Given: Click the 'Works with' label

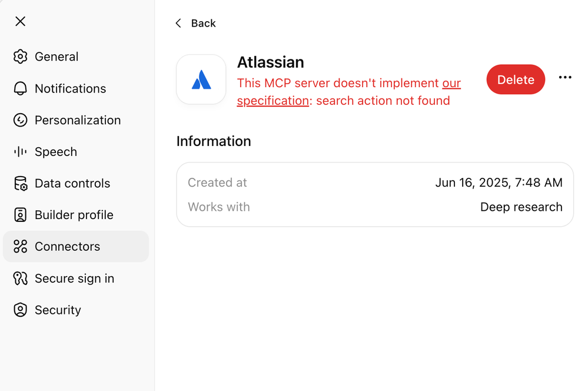Looking at the screenshot, I should point(218,207).
